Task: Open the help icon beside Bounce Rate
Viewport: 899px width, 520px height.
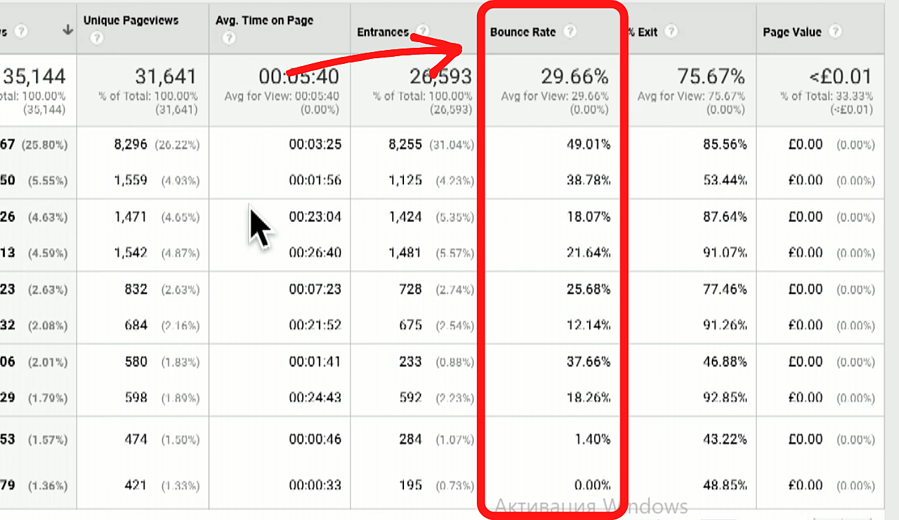Action: click(569, 31)
